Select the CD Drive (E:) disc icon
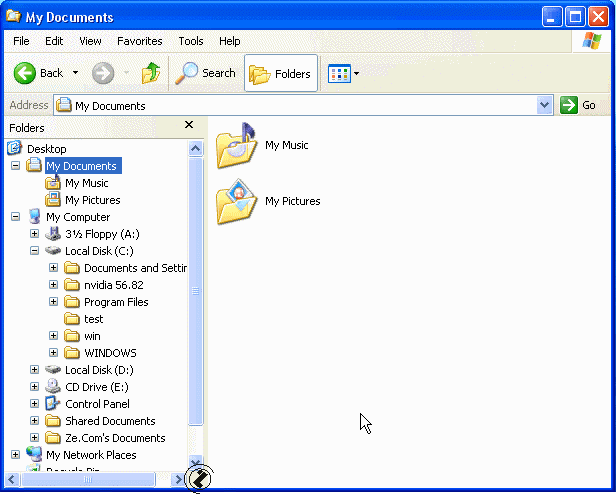Screen dimensions: 616x494 click(x=53, y=386)
